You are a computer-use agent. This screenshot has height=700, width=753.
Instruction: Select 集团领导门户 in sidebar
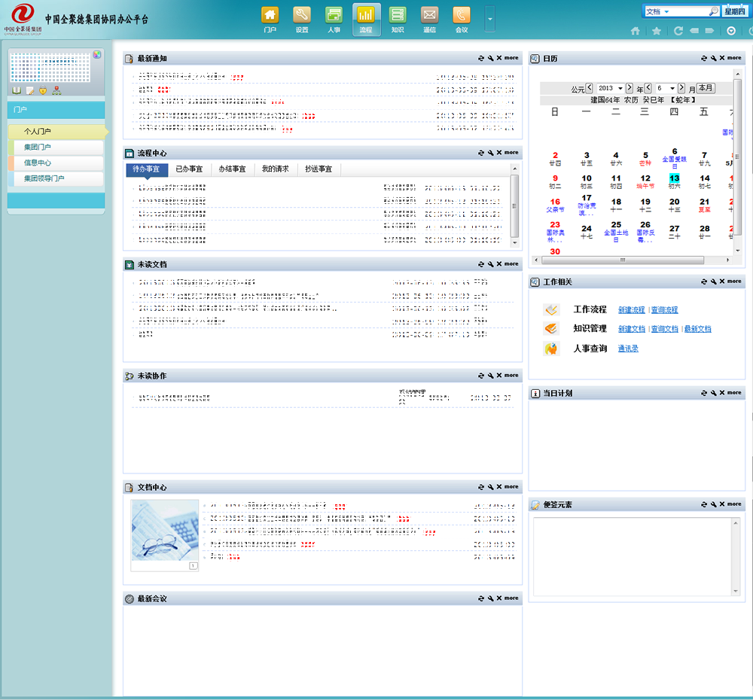coord(56,178)
